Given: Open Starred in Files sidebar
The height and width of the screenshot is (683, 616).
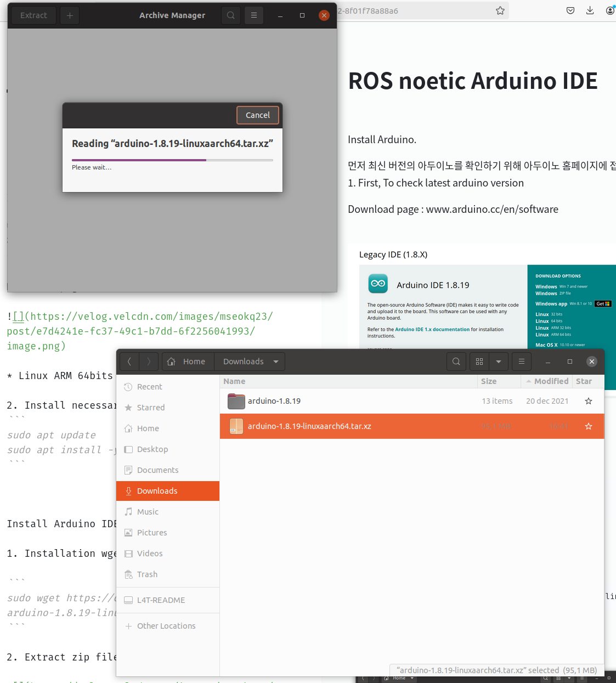Looking at the screenshot, I should [x=168, y=408].
